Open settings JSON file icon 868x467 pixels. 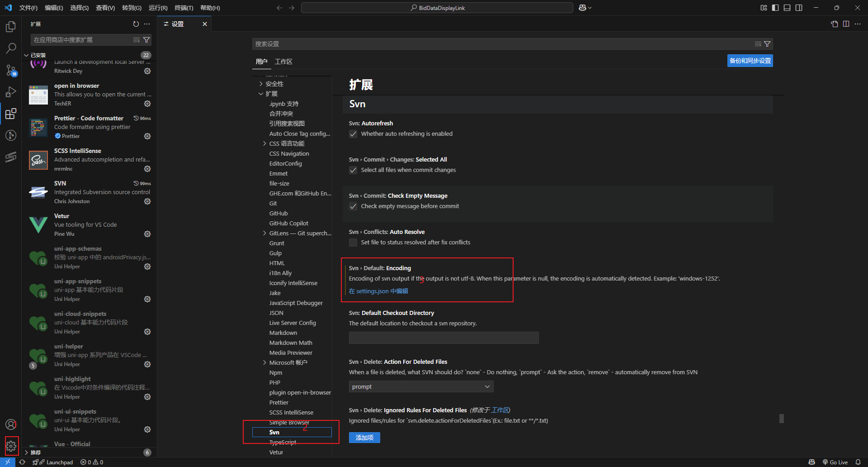(835, 24)
